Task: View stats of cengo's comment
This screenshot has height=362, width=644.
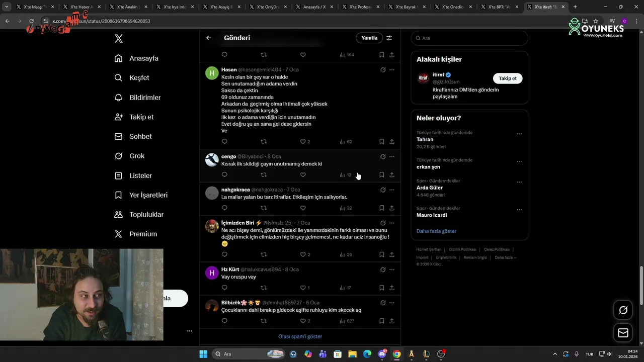Action: click(346, 175)
